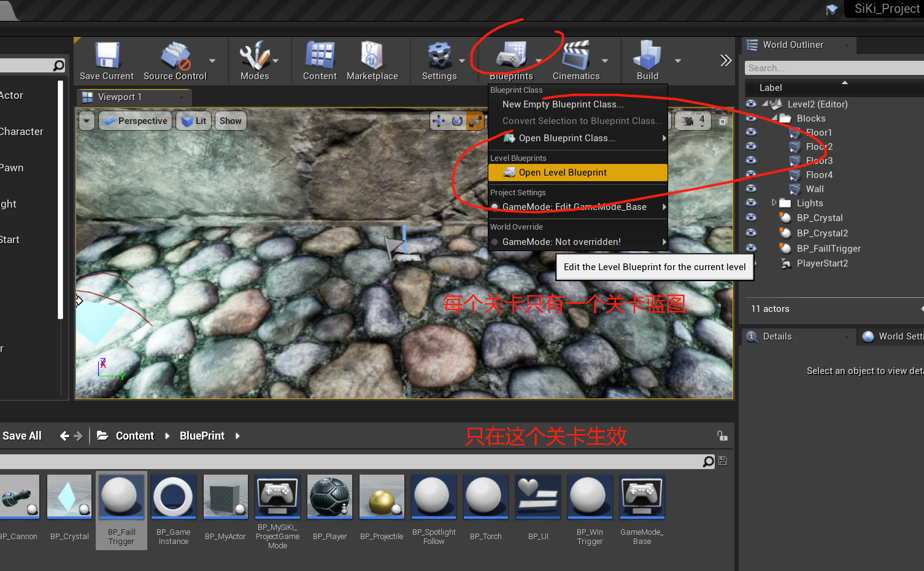924x571 pixels.
Task: Select the BP_Spotlight Follow asset
Action: pyautogui.click(x=434, y=496)
